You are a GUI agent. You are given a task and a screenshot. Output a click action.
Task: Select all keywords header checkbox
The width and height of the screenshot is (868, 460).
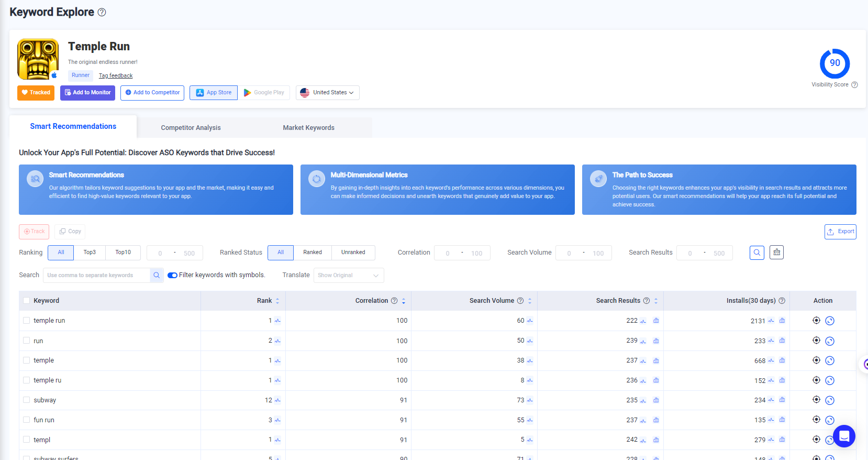pos(27,301)
